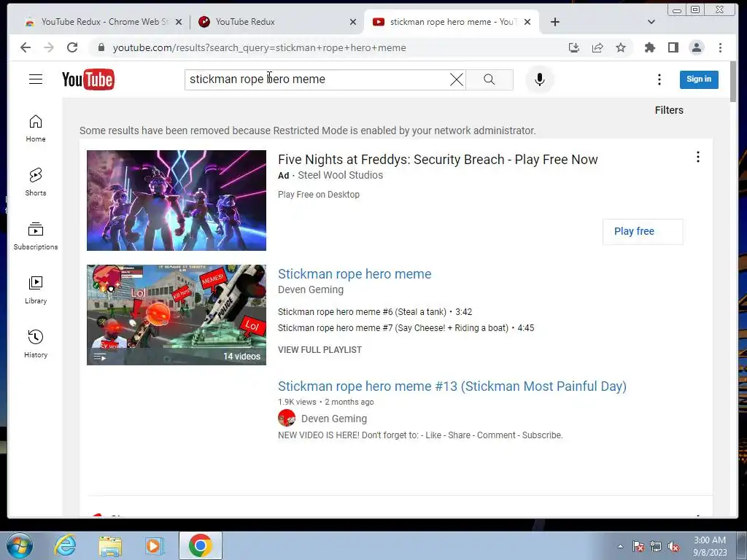Image resolution: width=747 pixels, height=560 pixels.
Task: Click the YouTube logo
Action: (x=88, y=79)
